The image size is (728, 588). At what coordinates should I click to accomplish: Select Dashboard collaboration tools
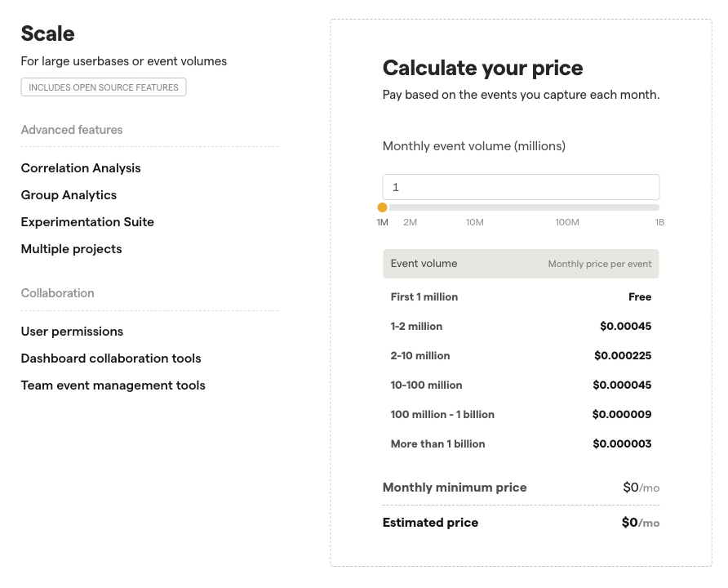(x=111, y=359)
